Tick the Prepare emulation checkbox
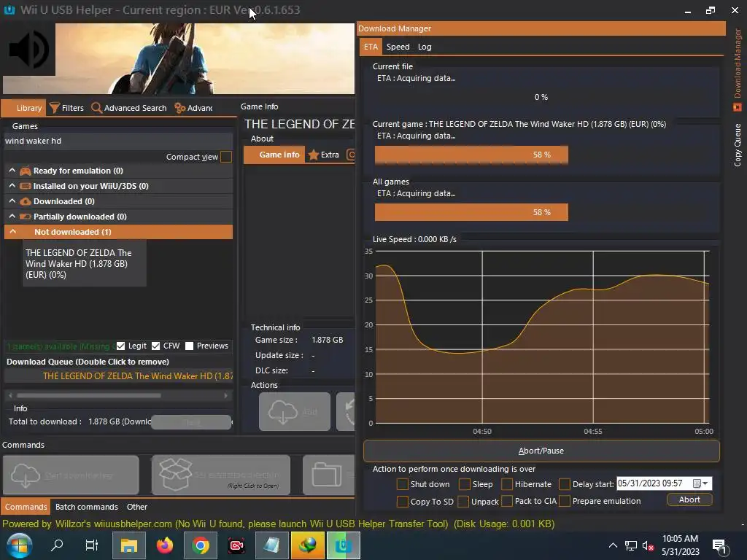Image resolution: width=747 pixels, height=560 pixels. pos(565,502)
